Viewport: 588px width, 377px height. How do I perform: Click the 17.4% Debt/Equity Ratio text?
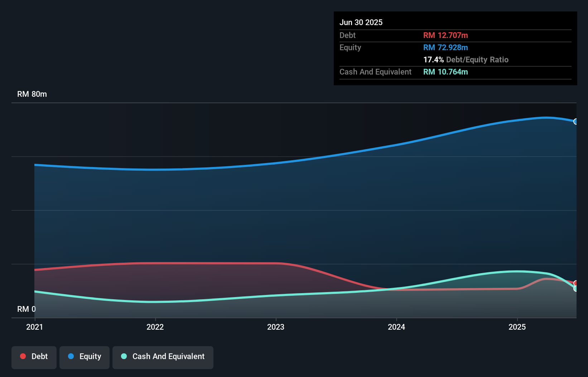(466, 60)
